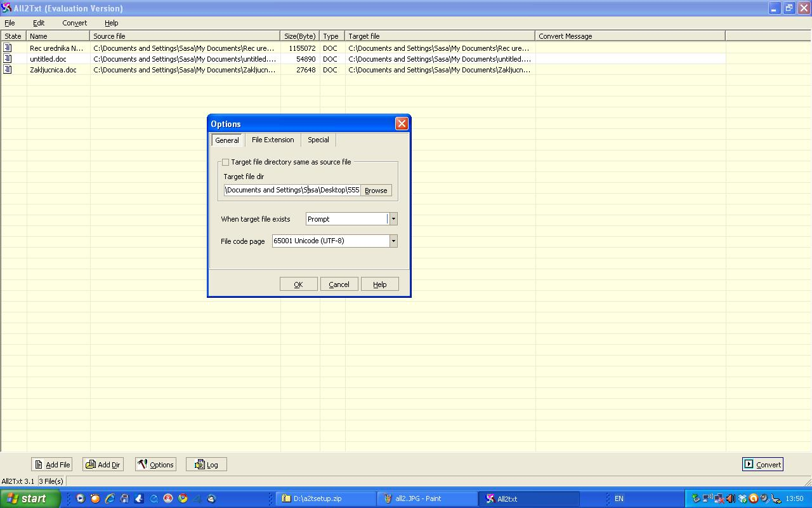
Task: Click the Convert Message column header
Action: [631, 36]
